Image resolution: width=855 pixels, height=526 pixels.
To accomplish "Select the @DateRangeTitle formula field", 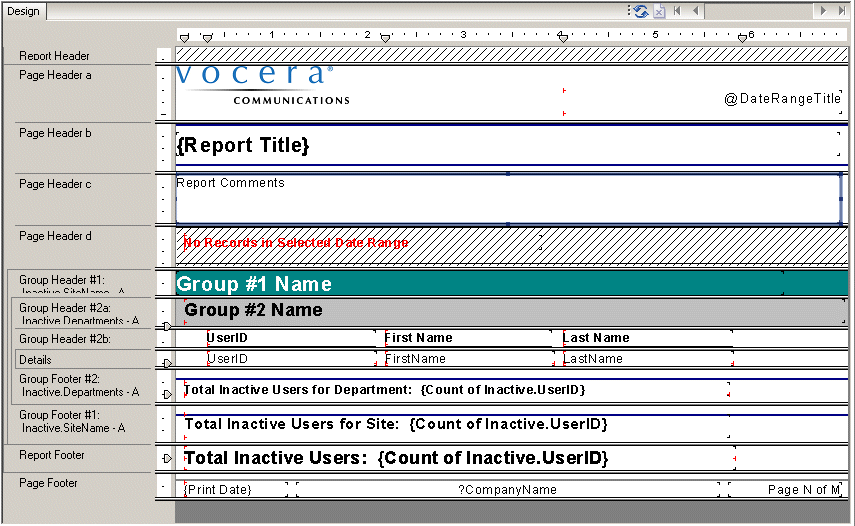I will 782,99.
